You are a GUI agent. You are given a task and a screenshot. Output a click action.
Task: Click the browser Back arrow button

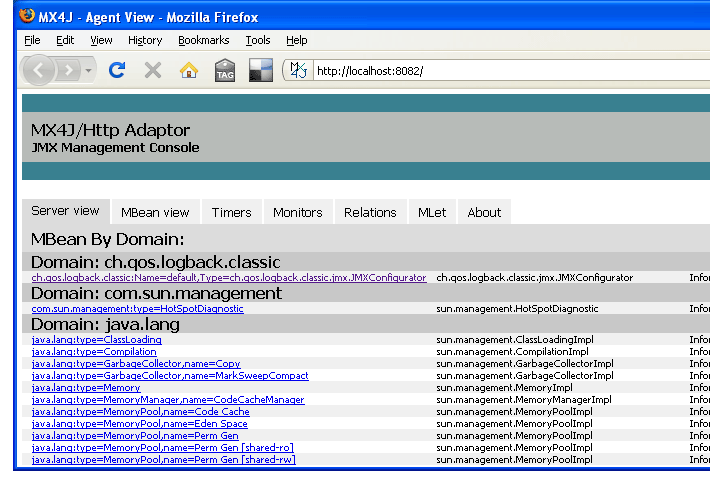coord(38,70)
